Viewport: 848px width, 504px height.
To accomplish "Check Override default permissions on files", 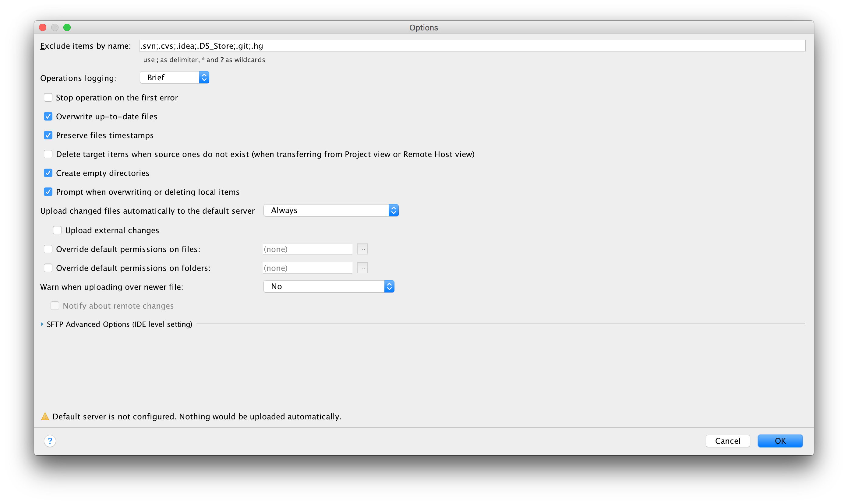I will click(x=48, y=249).
